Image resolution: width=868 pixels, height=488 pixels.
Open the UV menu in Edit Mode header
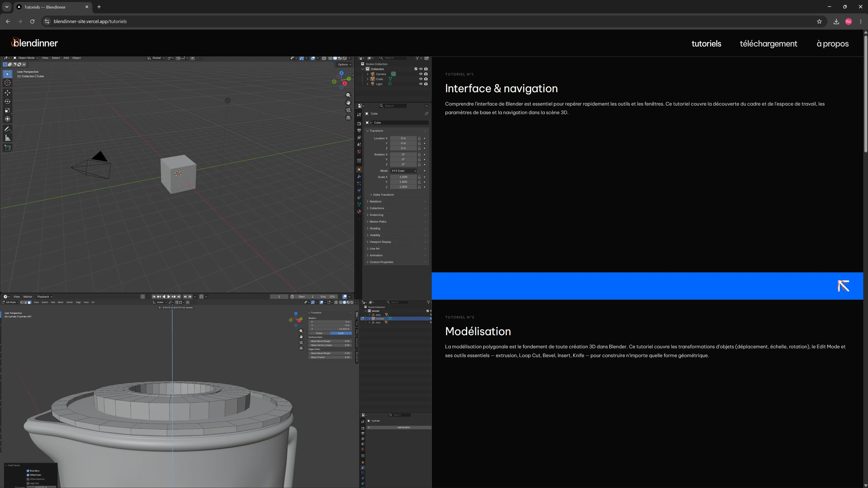pyautogui.click(x=93, y=302)
